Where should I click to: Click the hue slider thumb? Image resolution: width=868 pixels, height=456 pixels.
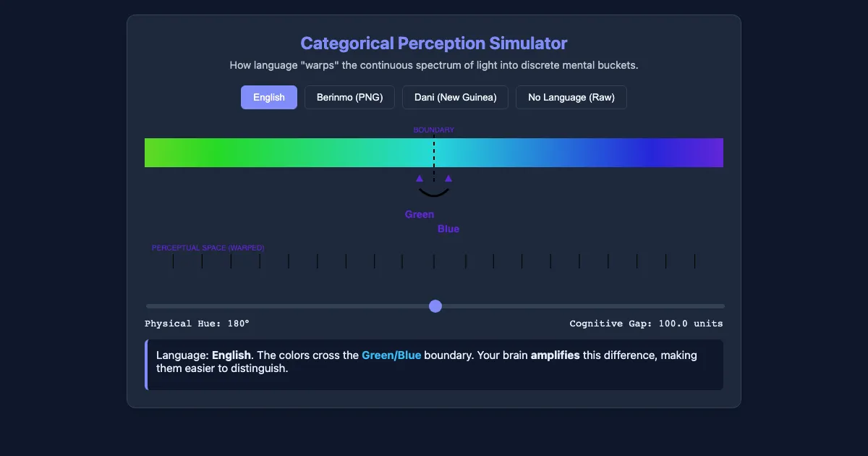[x=435, y=306]
